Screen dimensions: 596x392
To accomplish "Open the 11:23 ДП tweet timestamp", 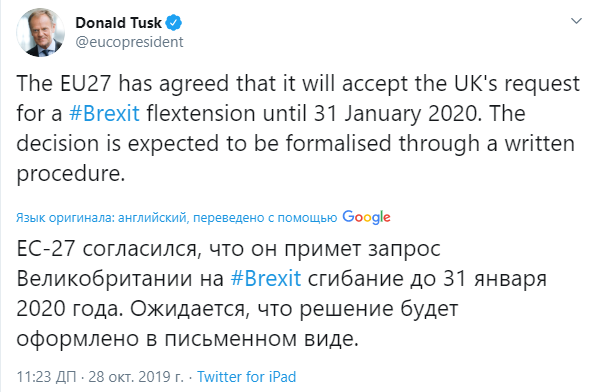I will coord(46,377).
